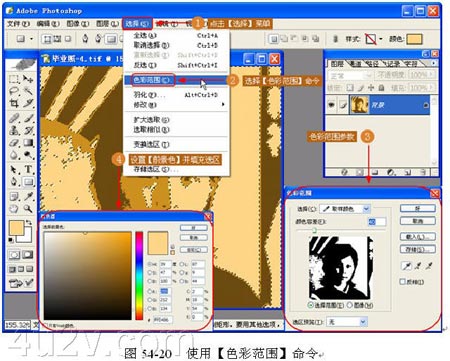Toggle visibility eye of 背景 layer
450x361 pixels.
(x=331, y=105)
